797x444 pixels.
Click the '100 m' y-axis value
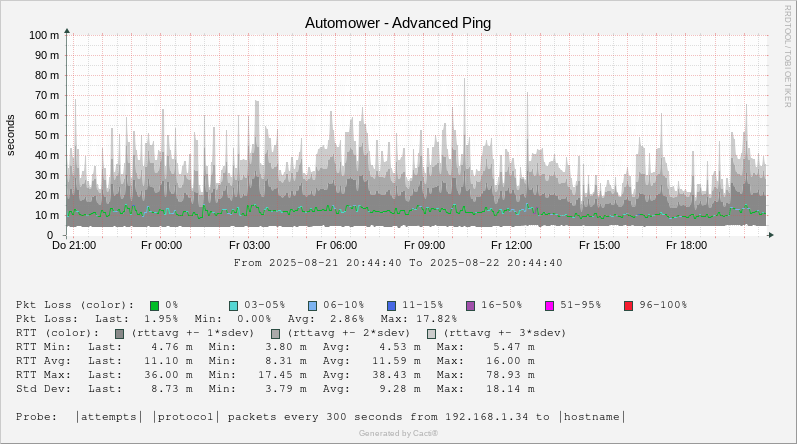tap(44, 35)
